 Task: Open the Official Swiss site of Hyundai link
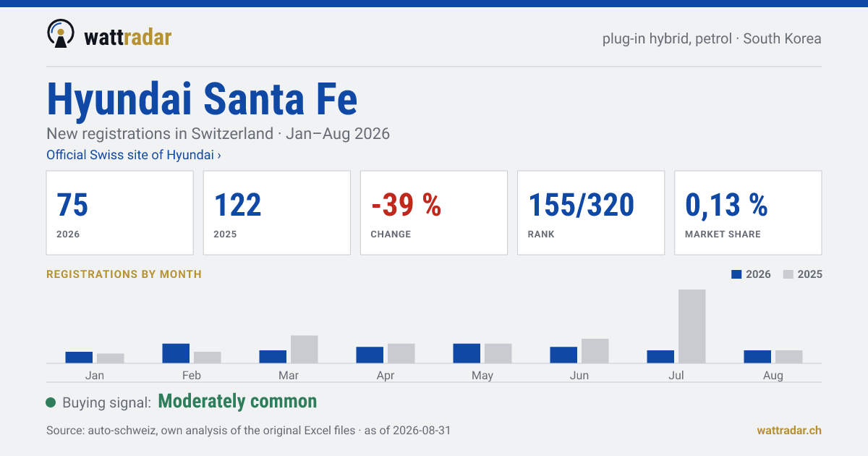click(x=134, y=155)
